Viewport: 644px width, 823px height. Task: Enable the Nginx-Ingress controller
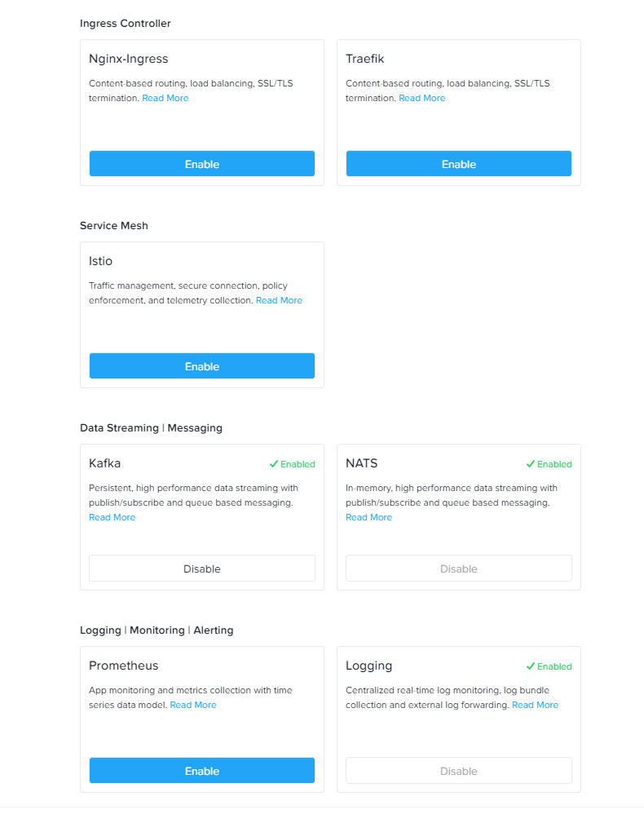click(x=202, y=164)
